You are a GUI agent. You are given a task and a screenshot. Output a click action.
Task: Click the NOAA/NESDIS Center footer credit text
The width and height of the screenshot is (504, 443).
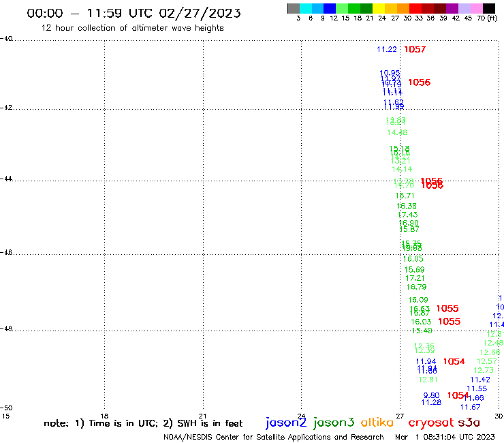click(x=274, y=437)
